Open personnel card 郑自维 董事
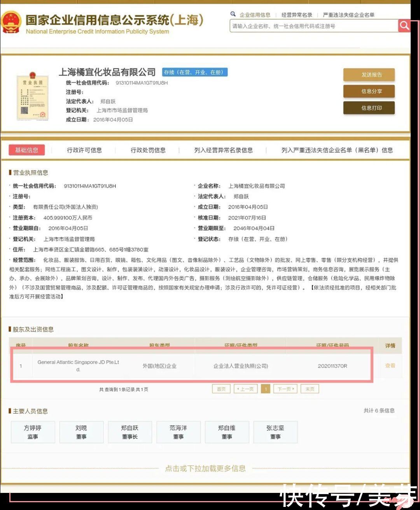Screen dimensions: 420x510 point(227,432)
